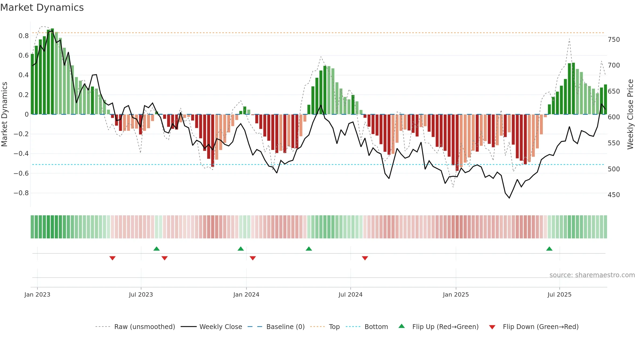The width and height of the screenshot is (644, 362).
Task: Toggle the Weekly Close legend entry
Action: click(211, 327)
